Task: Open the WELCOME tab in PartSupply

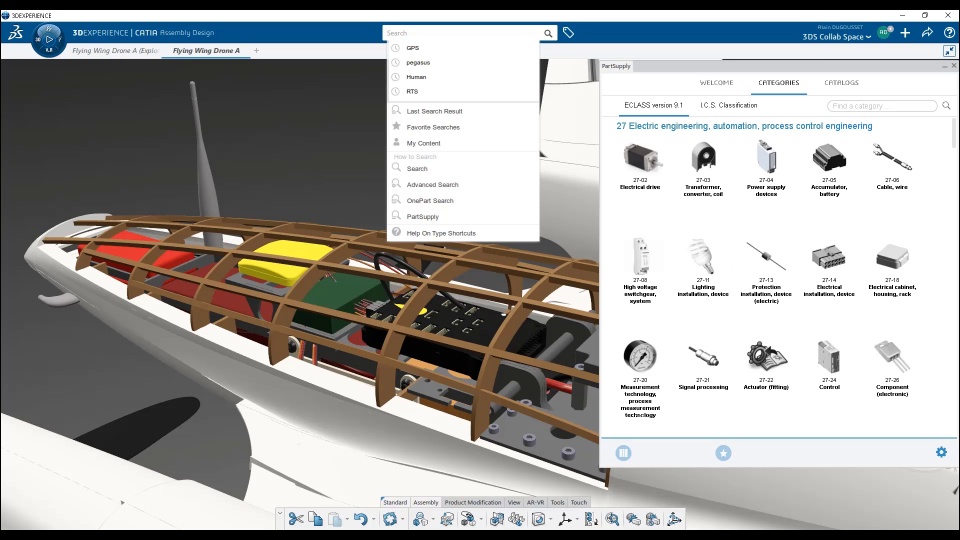Action: [x=716, y=83]
